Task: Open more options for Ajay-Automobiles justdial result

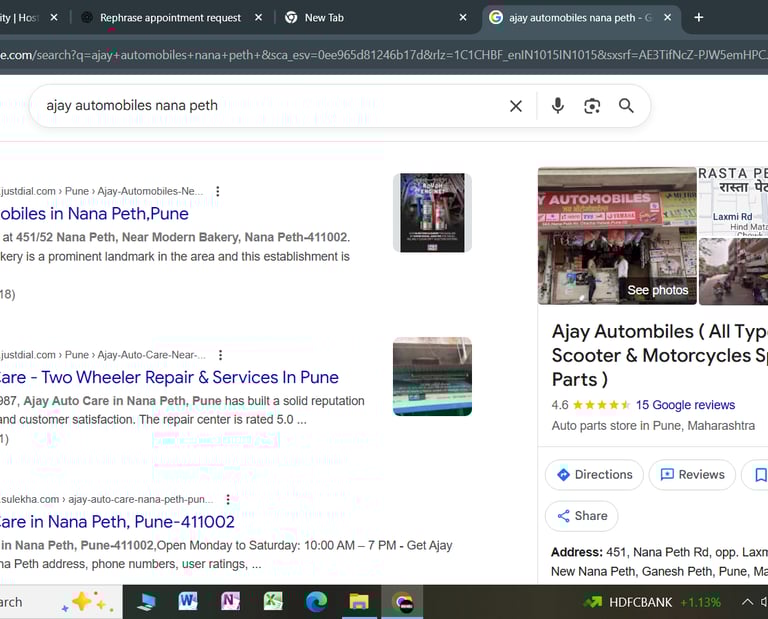Action: 217,191
